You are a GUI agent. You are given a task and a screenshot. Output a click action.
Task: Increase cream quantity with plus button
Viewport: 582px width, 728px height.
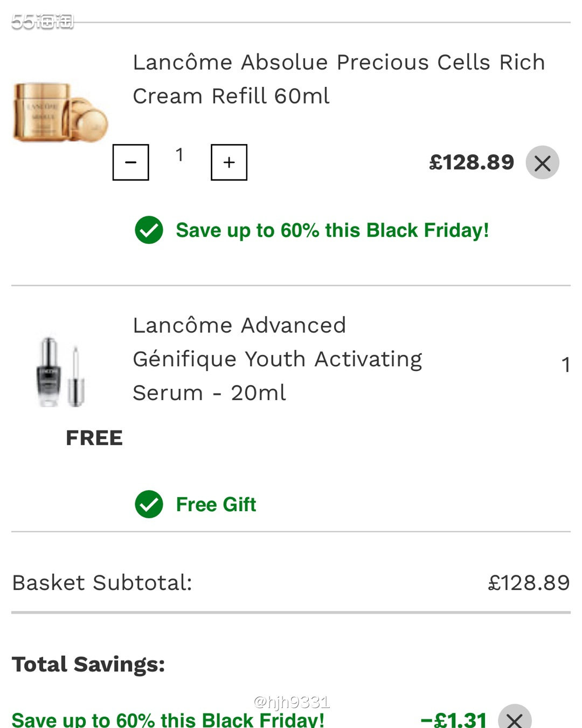(229, 162)
